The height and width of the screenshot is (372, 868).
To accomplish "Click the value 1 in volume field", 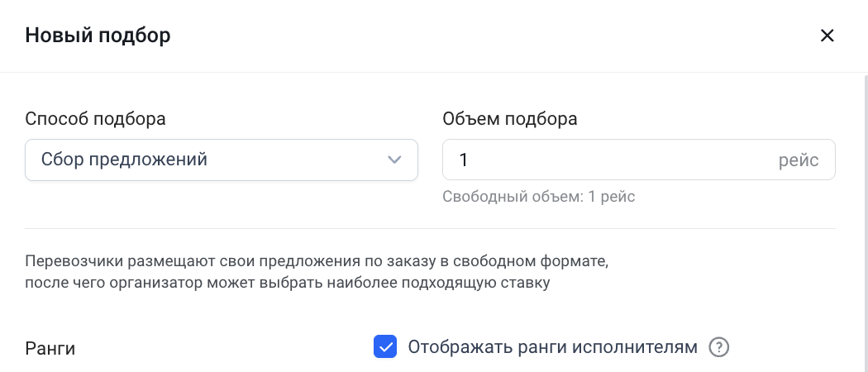I will 463,160.
